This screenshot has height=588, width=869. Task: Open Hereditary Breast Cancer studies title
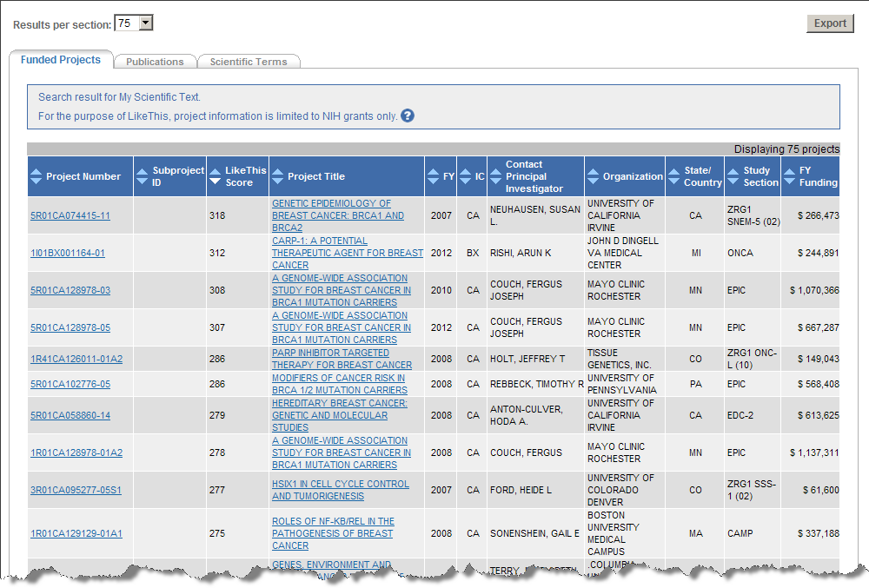(340, 415)
